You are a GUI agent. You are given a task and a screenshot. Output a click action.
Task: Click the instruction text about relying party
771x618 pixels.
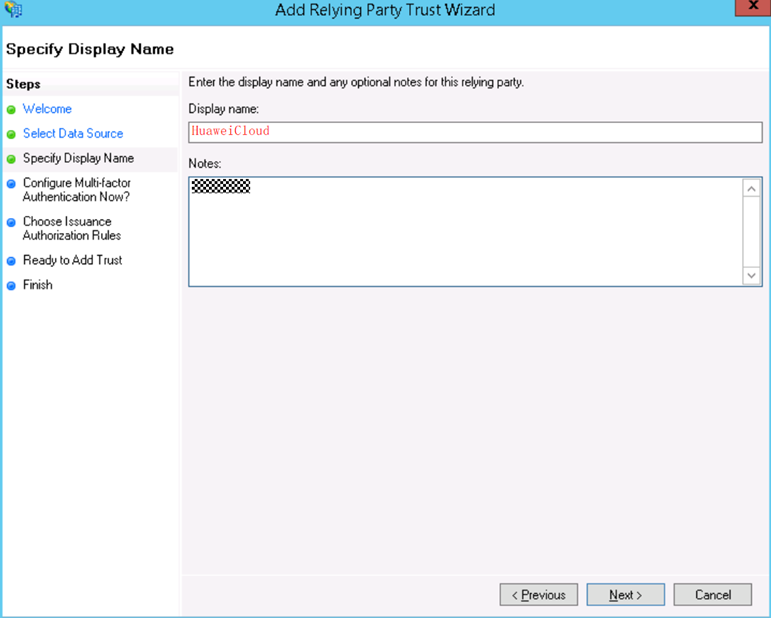(356, 82)
